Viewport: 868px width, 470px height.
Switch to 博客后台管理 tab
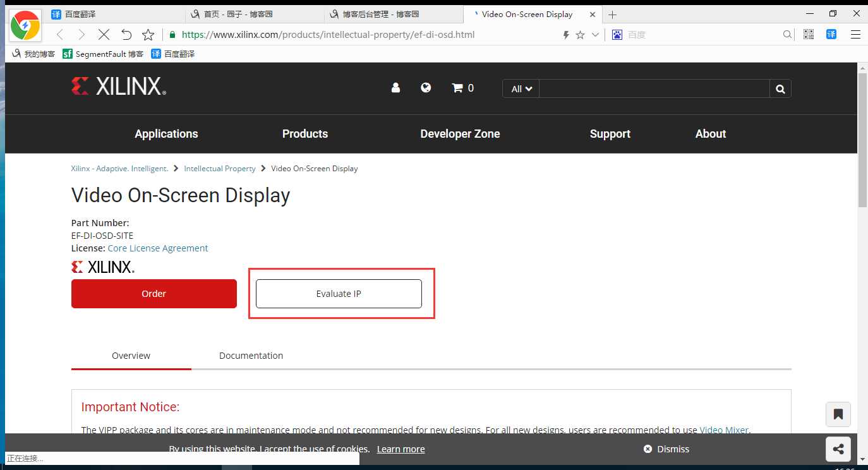click(394, 14)
